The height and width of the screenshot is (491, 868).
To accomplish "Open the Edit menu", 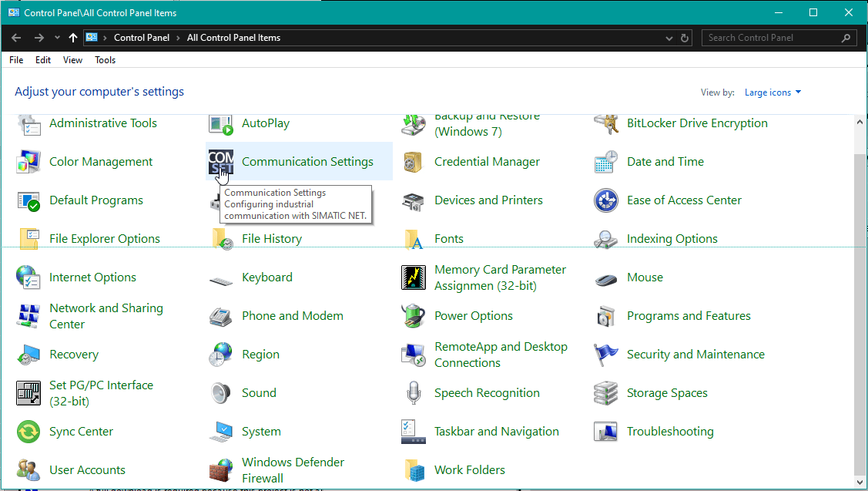I will (42, 60).
